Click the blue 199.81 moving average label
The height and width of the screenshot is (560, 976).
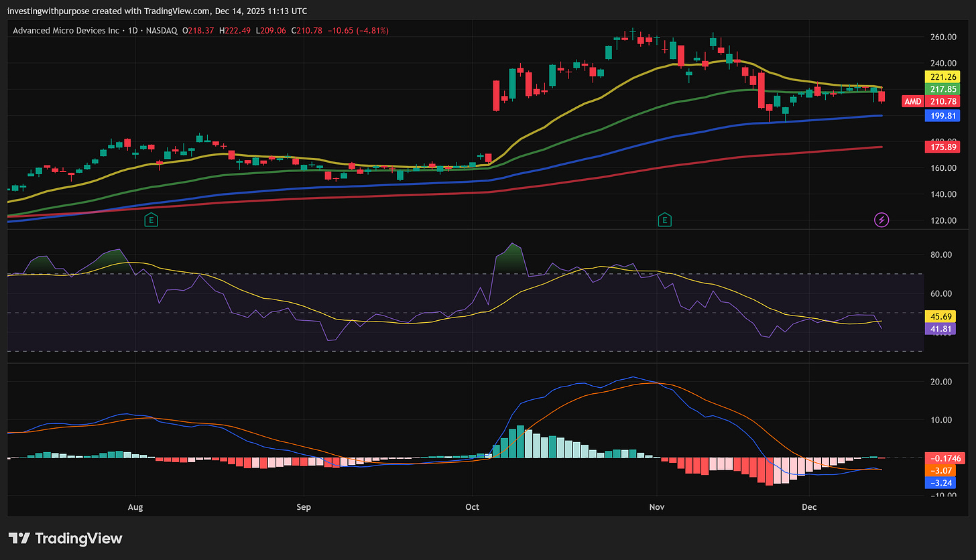[x=942, y=116]
